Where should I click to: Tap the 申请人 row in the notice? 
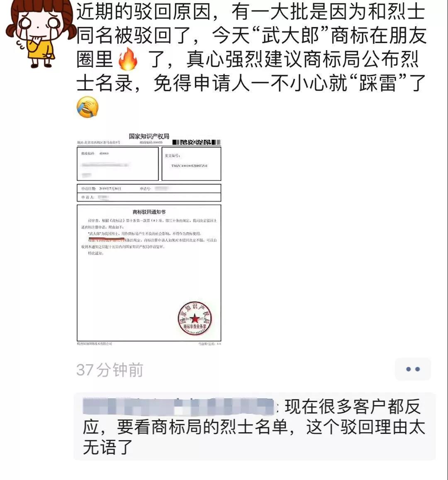click(149, 197)
